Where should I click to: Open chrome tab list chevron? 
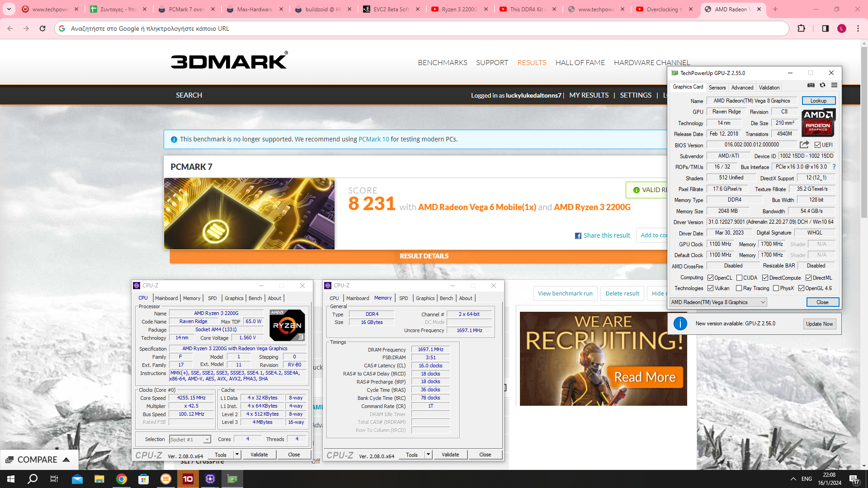9,9
